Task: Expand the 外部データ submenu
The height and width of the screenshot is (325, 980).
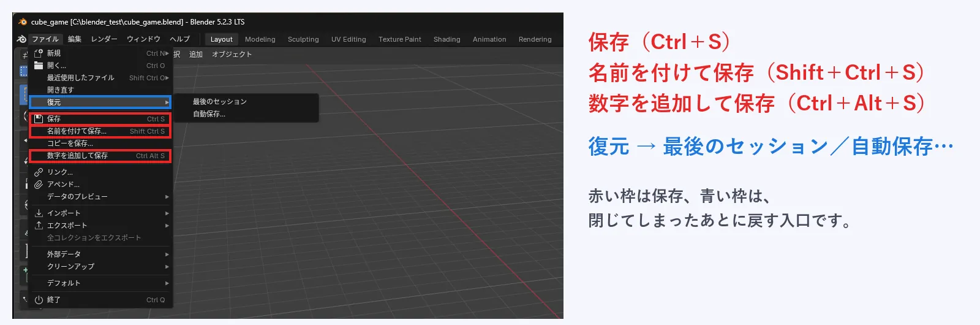Action: (x=101, y=254)
